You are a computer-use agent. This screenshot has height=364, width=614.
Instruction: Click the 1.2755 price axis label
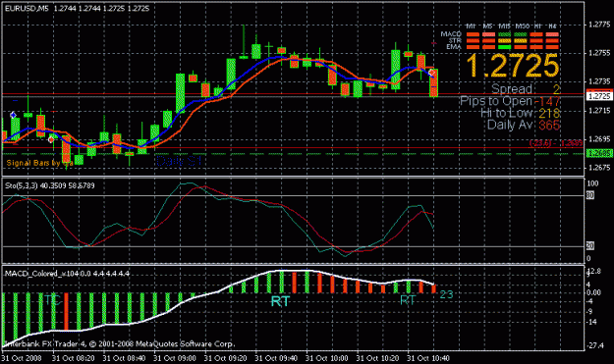pyautogui.click(x=599, y=53)
